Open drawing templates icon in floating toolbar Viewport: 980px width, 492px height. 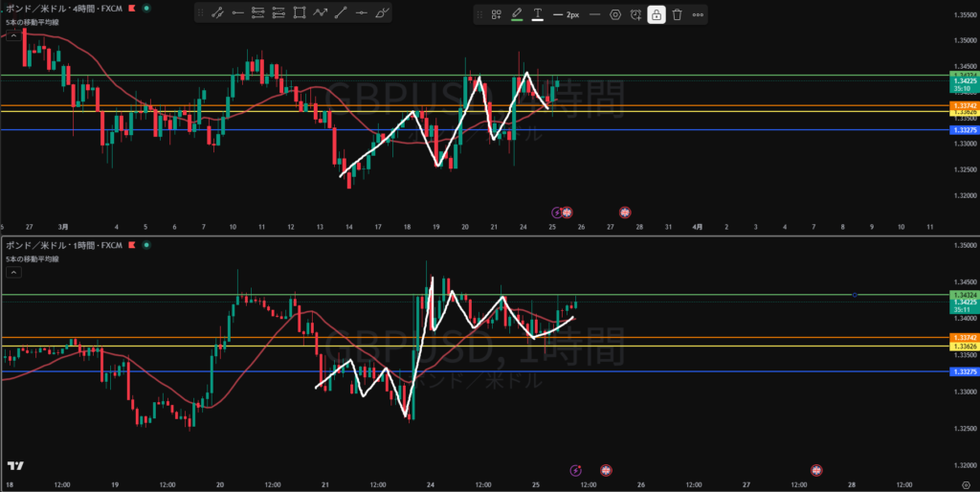[497, 14]
